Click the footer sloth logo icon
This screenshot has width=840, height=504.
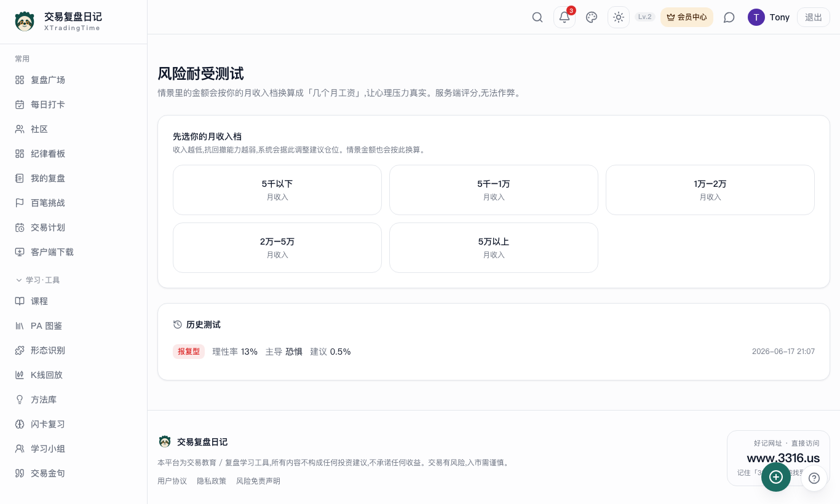(165, 441)
